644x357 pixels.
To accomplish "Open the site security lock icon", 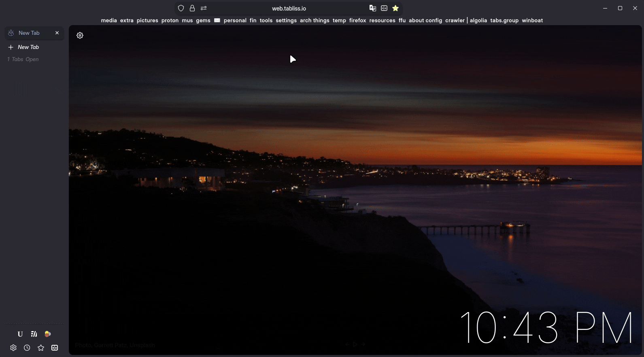I will 192,8.
